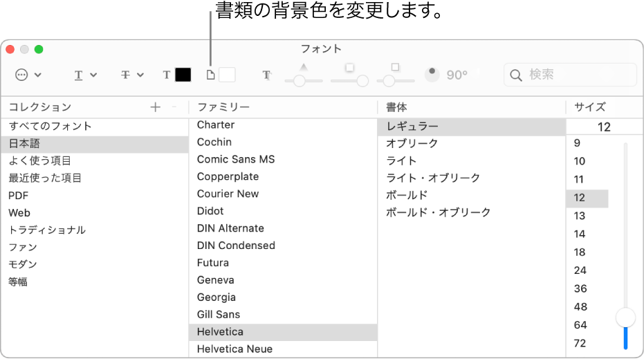Choose Geneva font family
644x359 pixels.
click(283, 280)
